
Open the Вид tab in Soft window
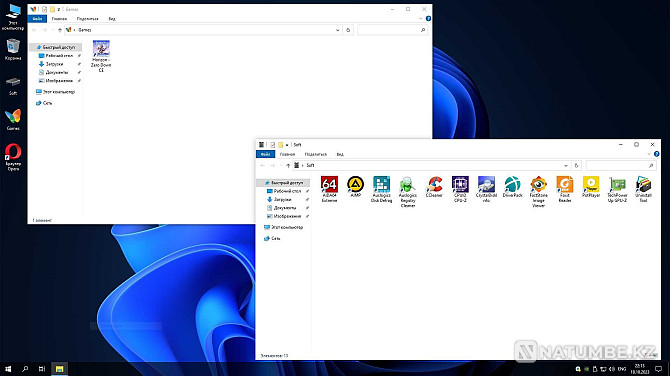click(340, 154)
